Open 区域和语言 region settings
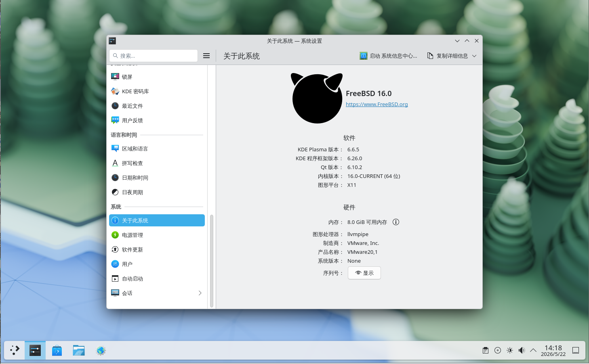This screenshot has width=589, height=364. [x=157, y=149]
